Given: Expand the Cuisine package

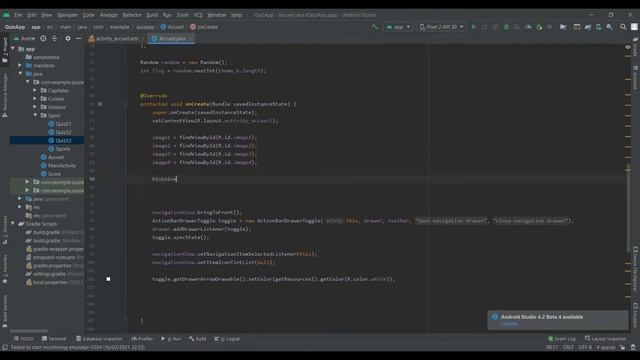Looking at the screenshot, I should (35, 99).
